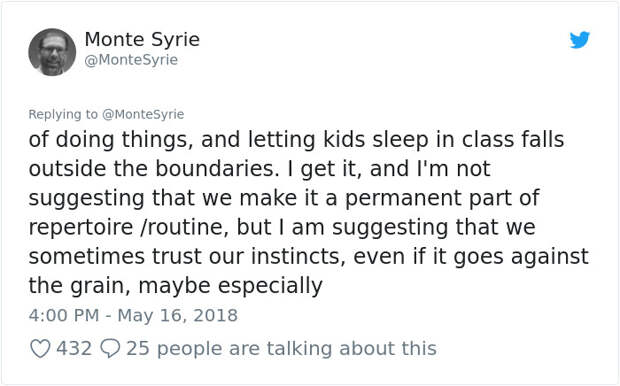Click the last line 'the grain, maybe especially'
Screen dimensions: 620x386
(176, 286)
